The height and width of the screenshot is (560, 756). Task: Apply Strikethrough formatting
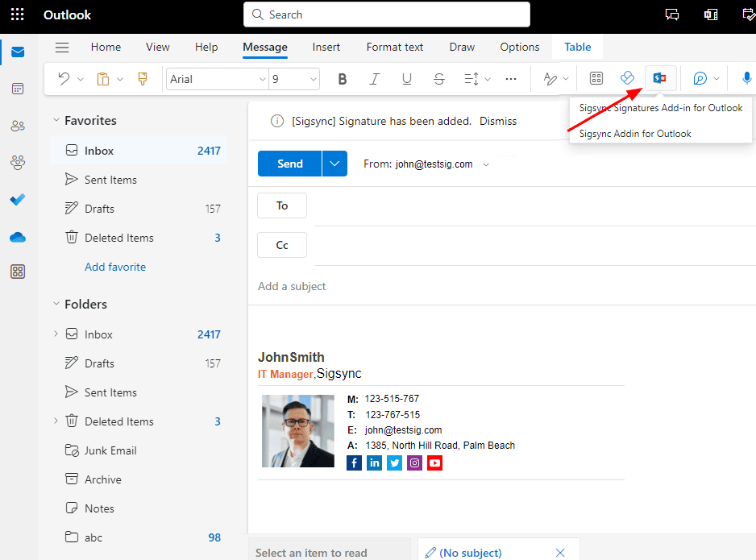[x=438, y=79]
